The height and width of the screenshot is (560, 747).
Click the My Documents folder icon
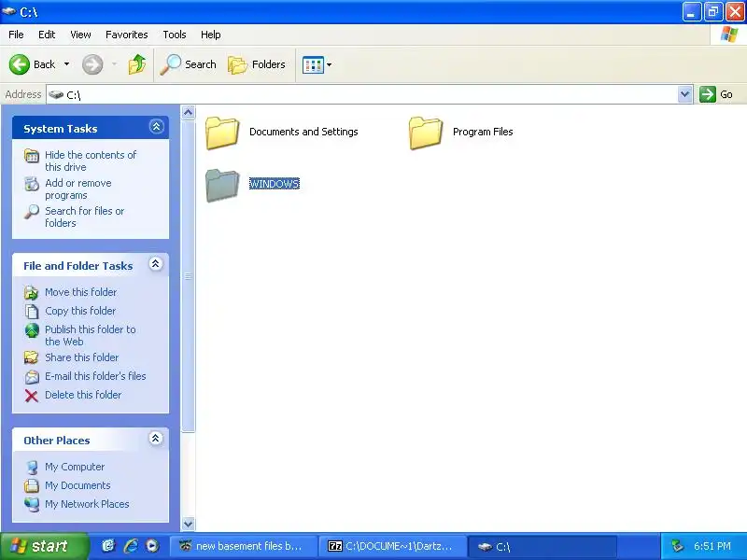tap(32, 485)
